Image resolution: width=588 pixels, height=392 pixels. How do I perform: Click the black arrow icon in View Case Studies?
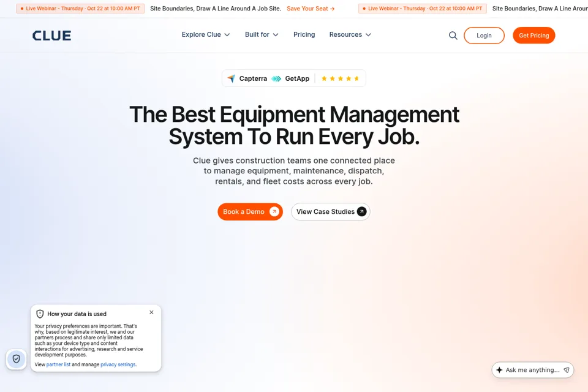[361, 211]
